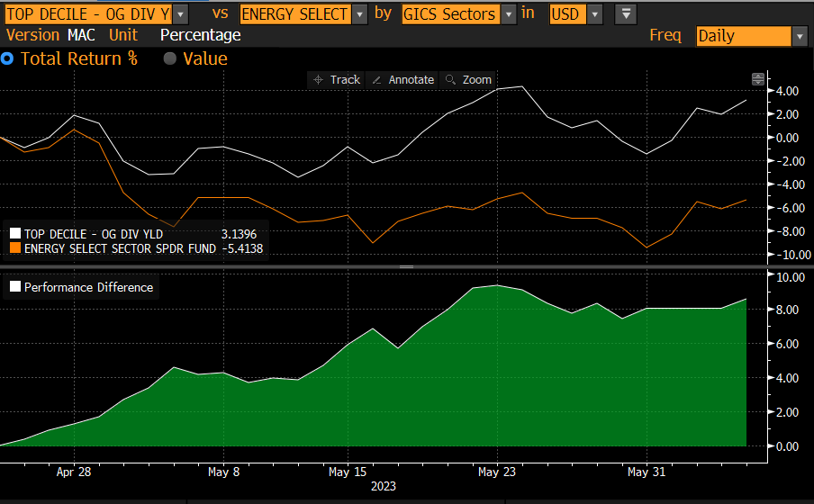This screenshot has width=814, height=504.
Task: Toggle the TOP DECILE series legend box
Action: [x=15, y=234]
